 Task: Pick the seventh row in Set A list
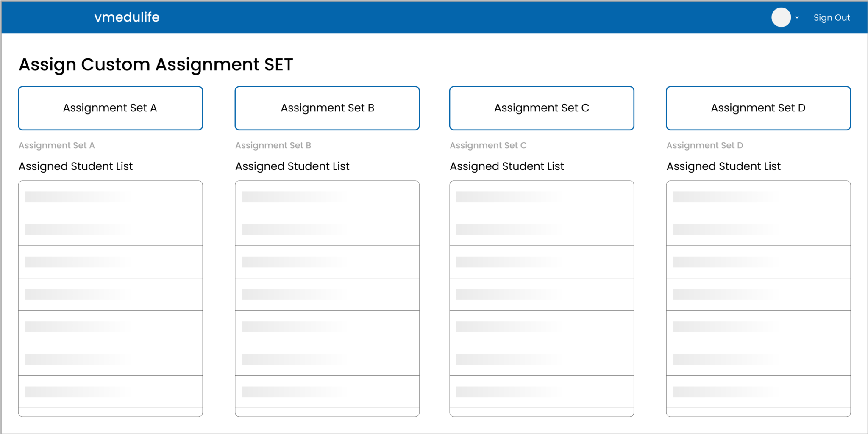point(111,392)
